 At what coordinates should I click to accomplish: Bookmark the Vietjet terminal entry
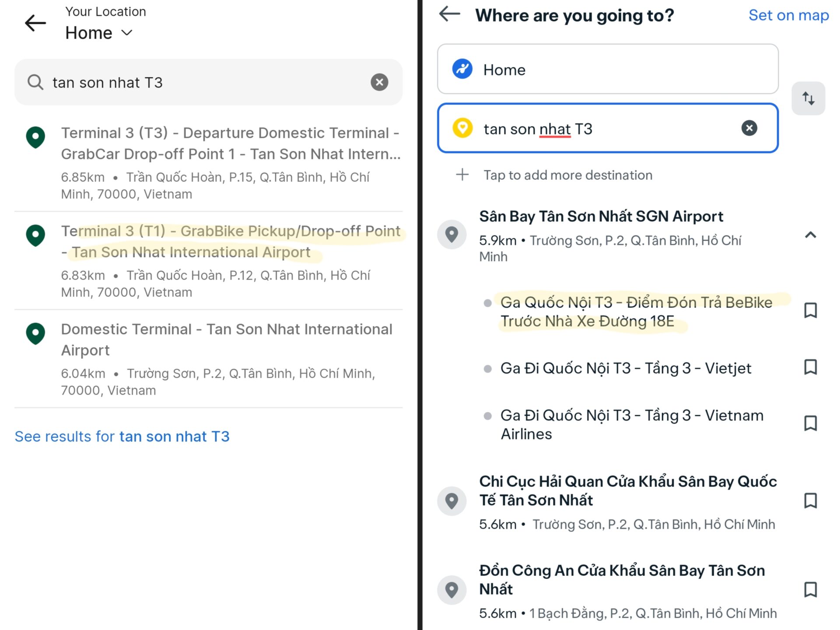[810, 367]
